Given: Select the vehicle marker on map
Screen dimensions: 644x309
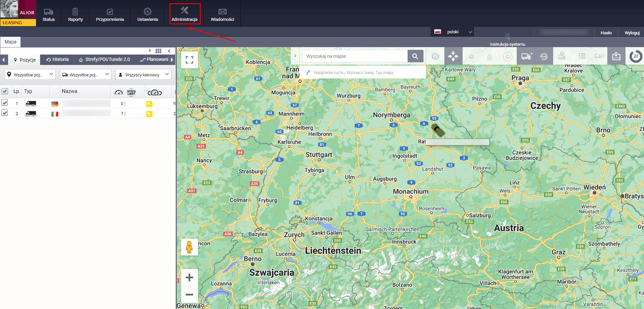Looking at the screenshot, I should click(438, 130).
